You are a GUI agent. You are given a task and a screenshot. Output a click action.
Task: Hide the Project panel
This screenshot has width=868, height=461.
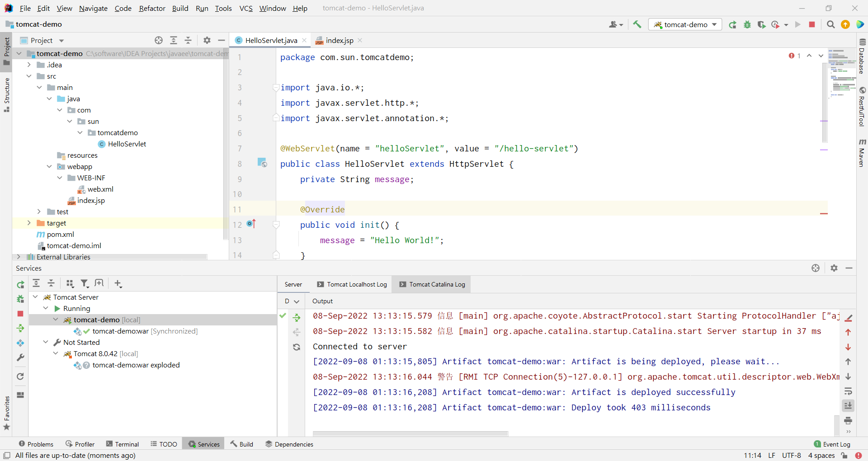pyautogui.click(x=222, y=40)
